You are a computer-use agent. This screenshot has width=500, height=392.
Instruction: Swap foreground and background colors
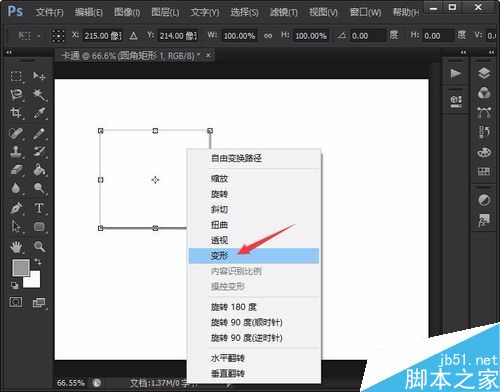pos(38,262)
